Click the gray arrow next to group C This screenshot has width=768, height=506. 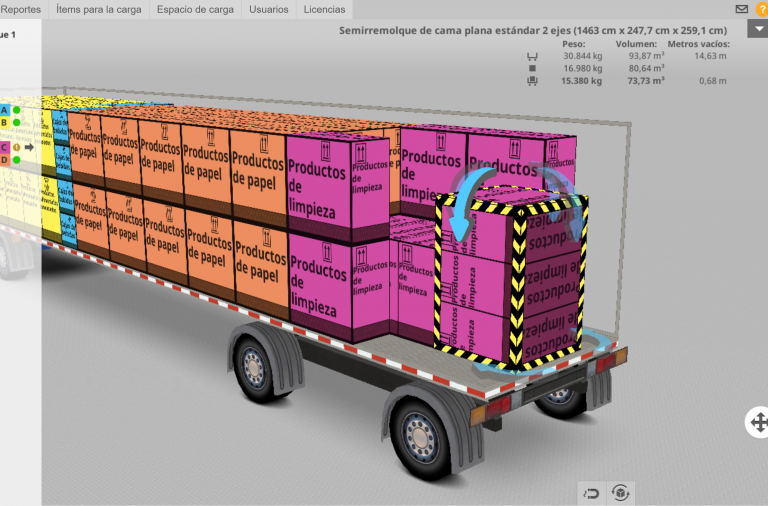click(x=29, y=147)
